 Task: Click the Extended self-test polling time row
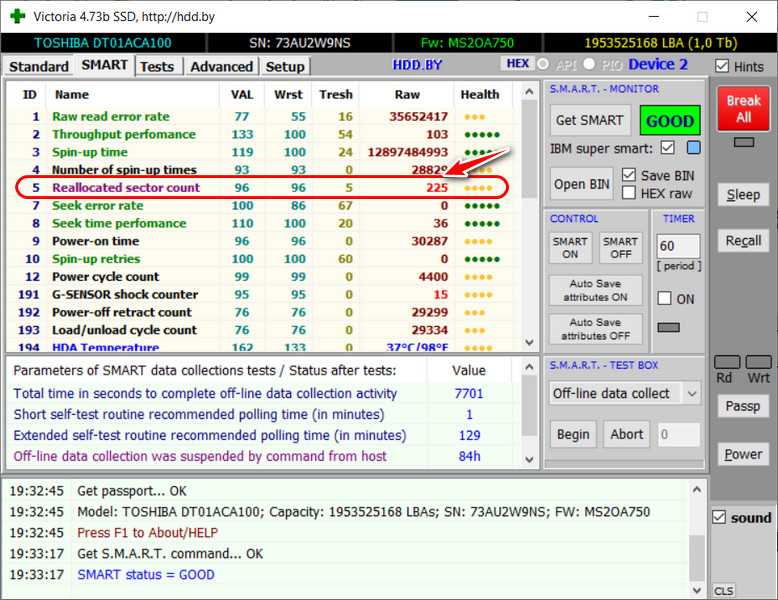[263, 435]
